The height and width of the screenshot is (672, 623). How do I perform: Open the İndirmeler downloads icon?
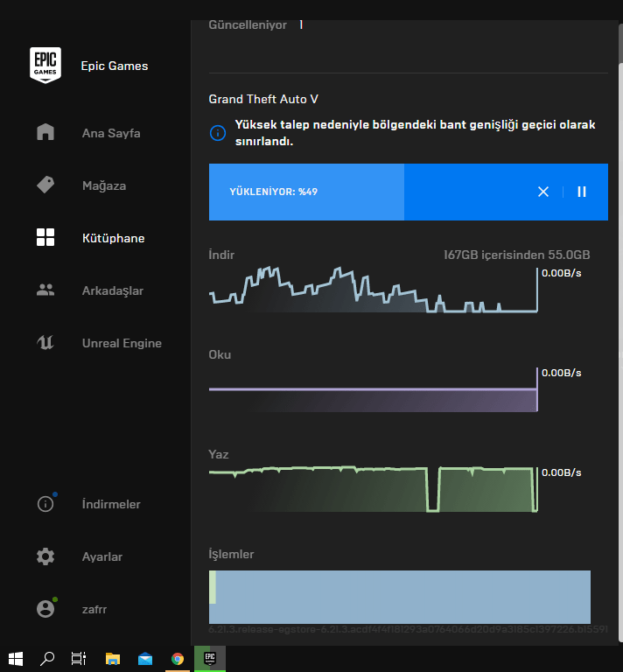click(45, 504)
